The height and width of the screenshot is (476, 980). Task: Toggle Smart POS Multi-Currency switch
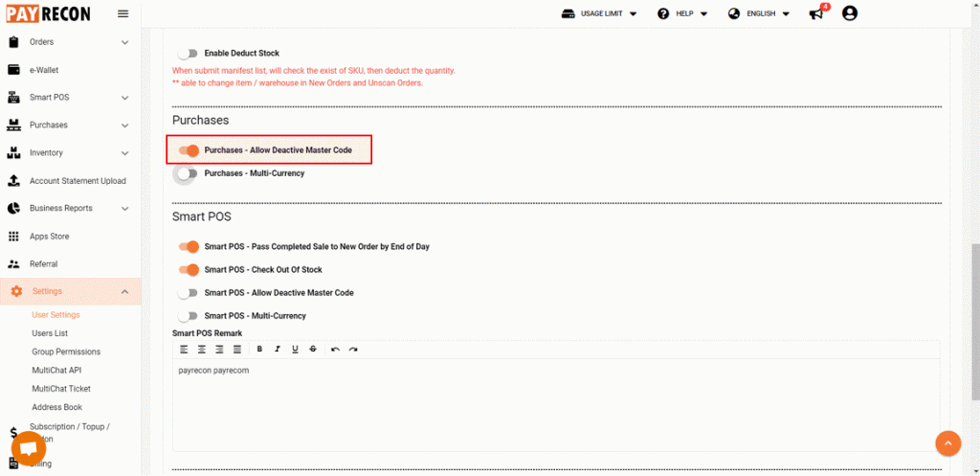pyautogui.click(x=188, y=316)
